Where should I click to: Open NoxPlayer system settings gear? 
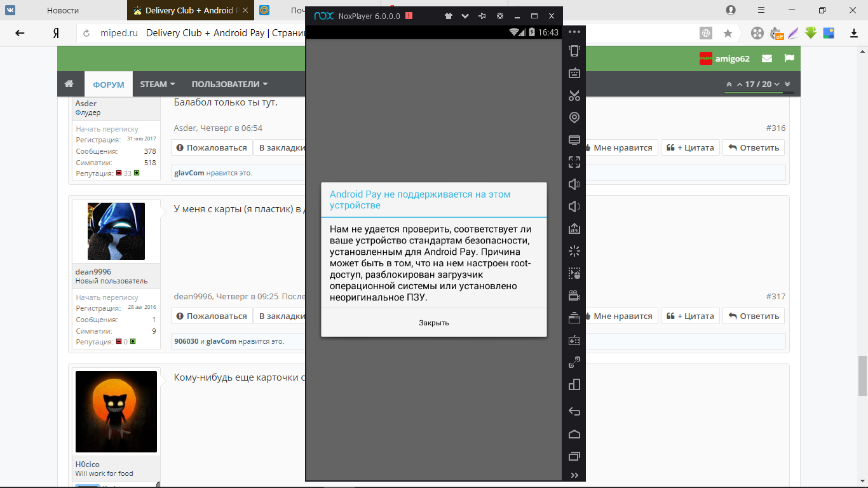(500, 16)
